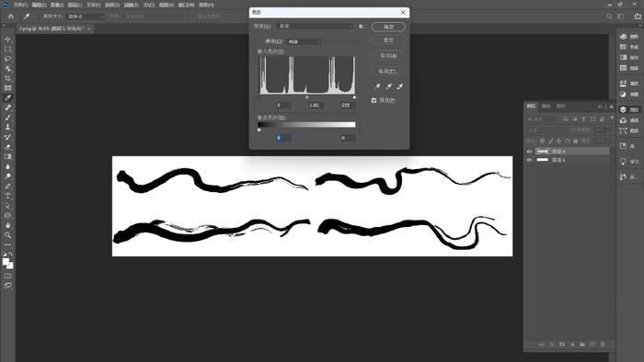Pick the white point eyedropper in Levels
Screen dimensions: 644x362
(400, 86)
